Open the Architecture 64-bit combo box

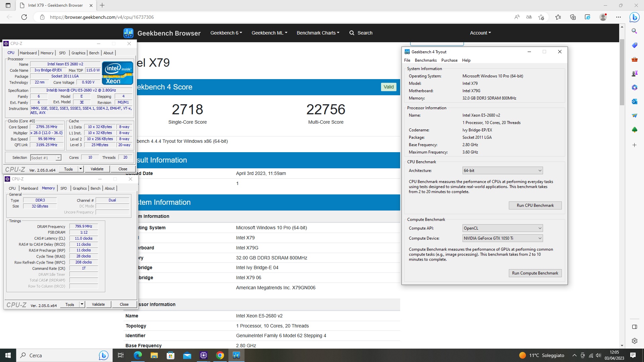coord(502,171)
